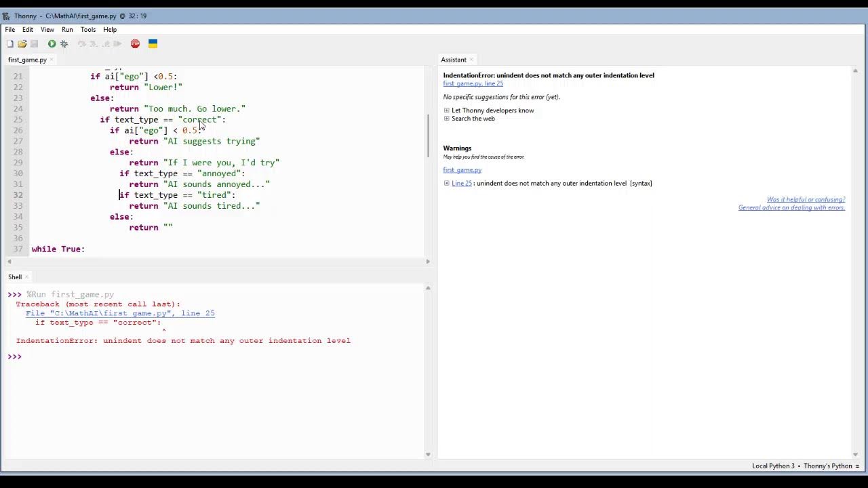This screenshot has width=868, height=488.
Task: Click the Resume debug icon
Action: tap(117, 44)
